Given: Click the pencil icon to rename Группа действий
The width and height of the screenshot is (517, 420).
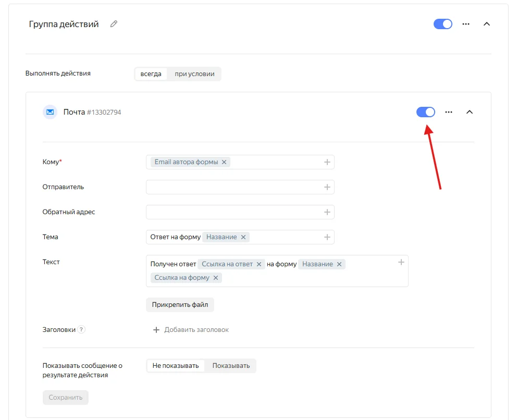Looking at the screenshot, I should pos(114,24).
